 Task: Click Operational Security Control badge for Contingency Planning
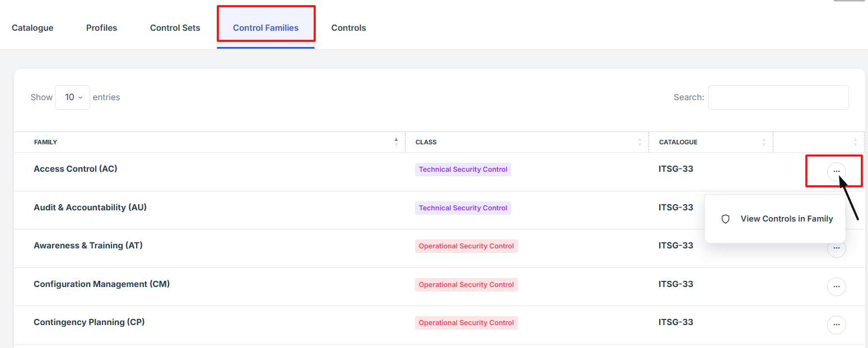[x=466, y=323]
